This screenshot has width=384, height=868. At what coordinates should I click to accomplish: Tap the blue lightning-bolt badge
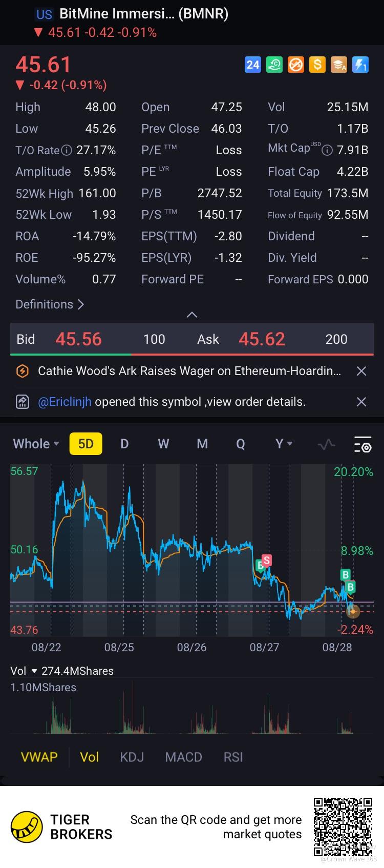360,65
